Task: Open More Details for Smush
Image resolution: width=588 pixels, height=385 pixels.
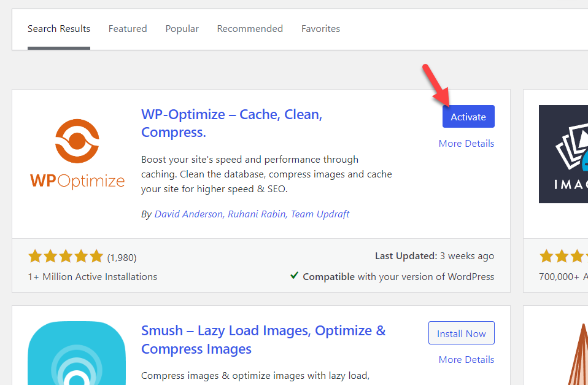Action: coord(466,359)
